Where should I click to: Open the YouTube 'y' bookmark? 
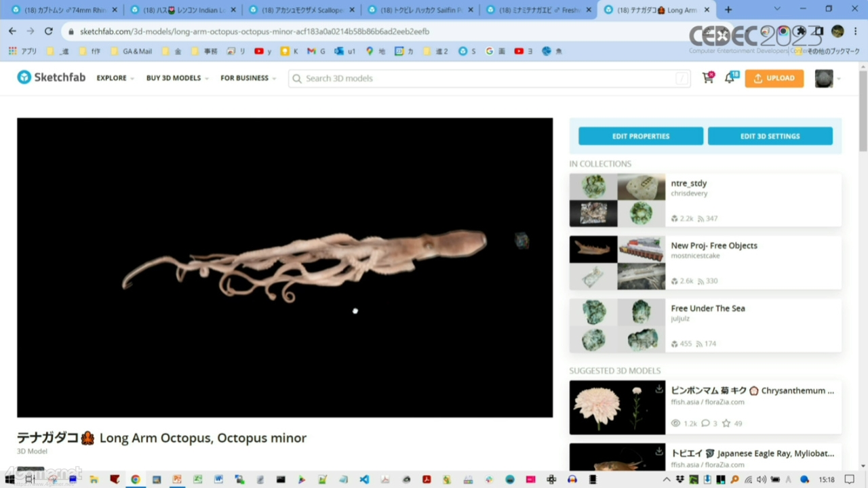click(x=262, y=52)
